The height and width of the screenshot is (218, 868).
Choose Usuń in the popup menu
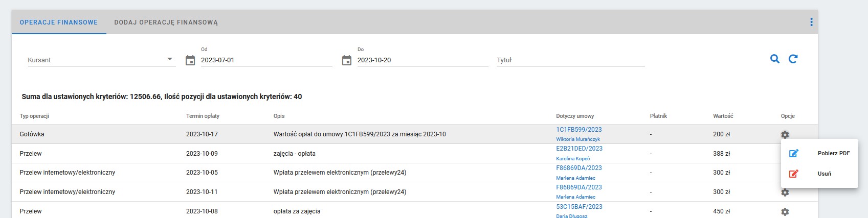825,174
